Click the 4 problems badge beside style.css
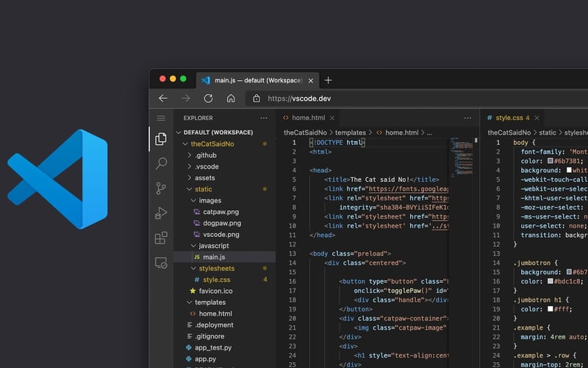The width and height of the screenshot is (588, 368). [265, 280]
